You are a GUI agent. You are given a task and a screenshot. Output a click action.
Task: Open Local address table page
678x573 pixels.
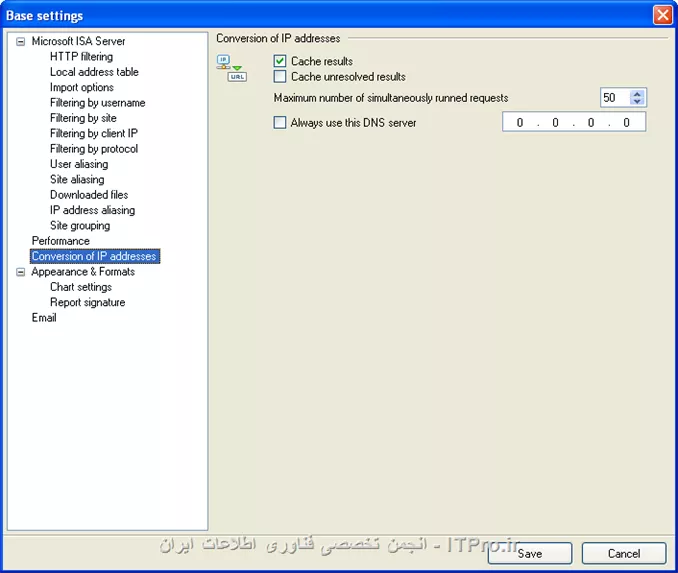(94, 72)
